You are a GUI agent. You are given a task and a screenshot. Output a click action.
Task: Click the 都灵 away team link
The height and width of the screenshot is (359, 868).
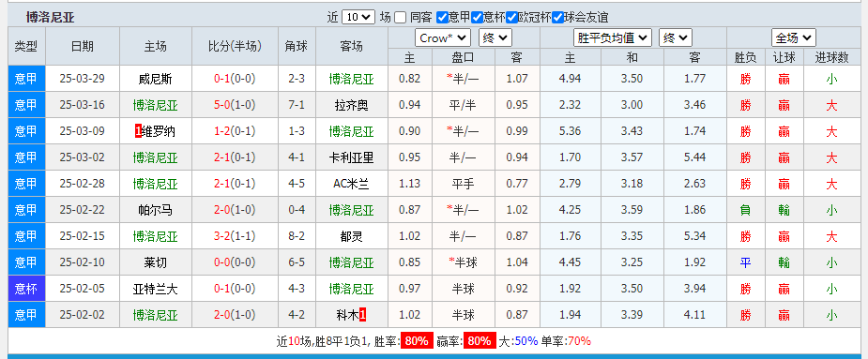[352, 237]
